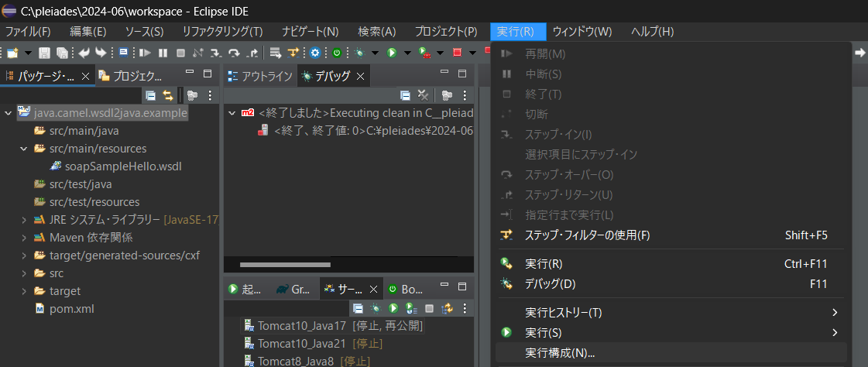
Task: Collapse all in the Debug view toolbar
Action: 405,95
